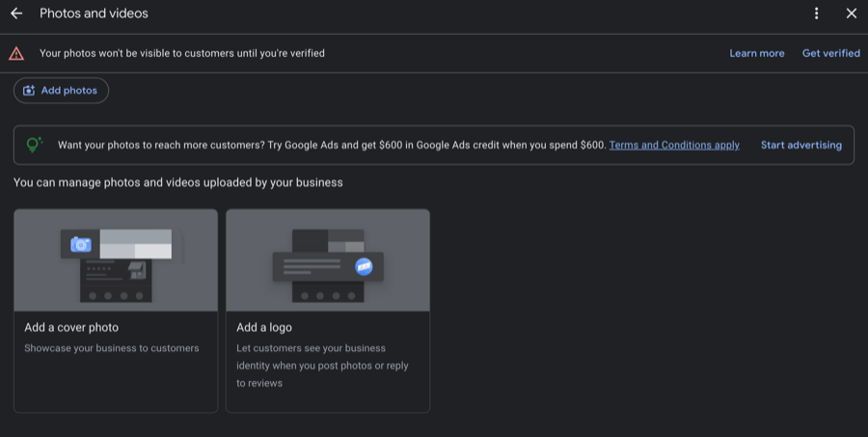868x437 pixels.
Task: Click the blue camera icon in cover illustration
Action: (82, 245)
